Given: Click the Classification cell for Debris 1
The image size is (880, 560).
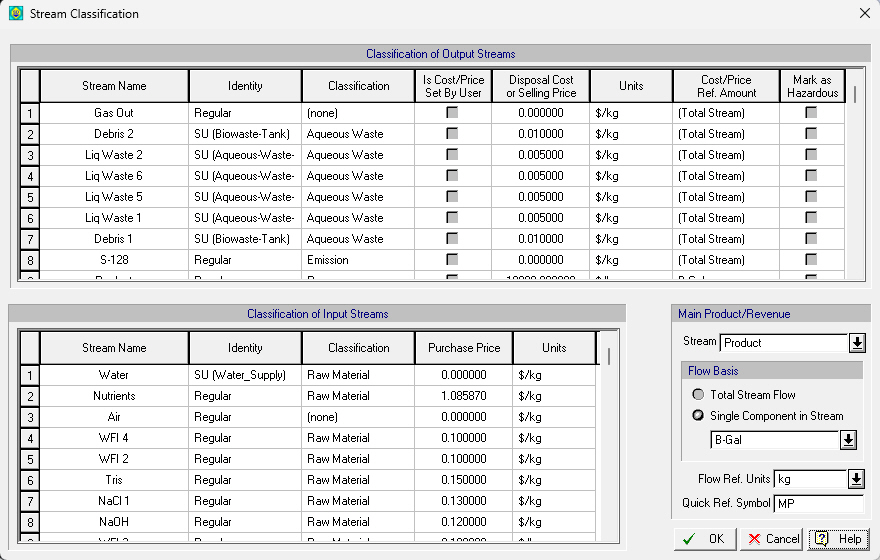Looking at the screenshot, I should 357,239.
